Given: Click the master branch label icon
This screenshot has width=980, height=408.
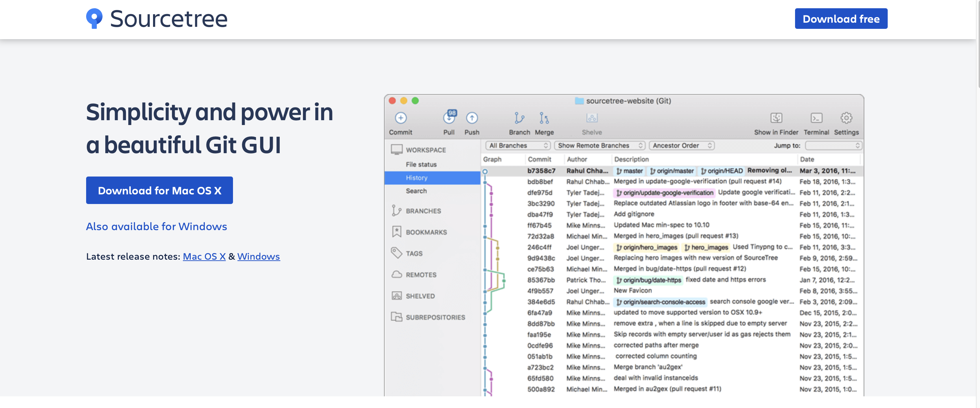Looking at the screenshot, I should [x=619, y=171].
